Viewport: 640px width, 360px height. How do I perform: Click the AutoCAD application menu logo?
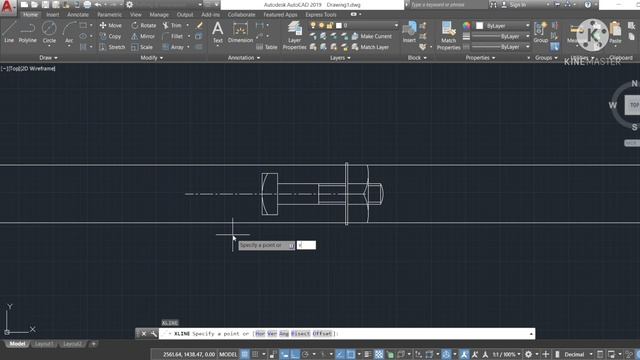tap(7, 7)
